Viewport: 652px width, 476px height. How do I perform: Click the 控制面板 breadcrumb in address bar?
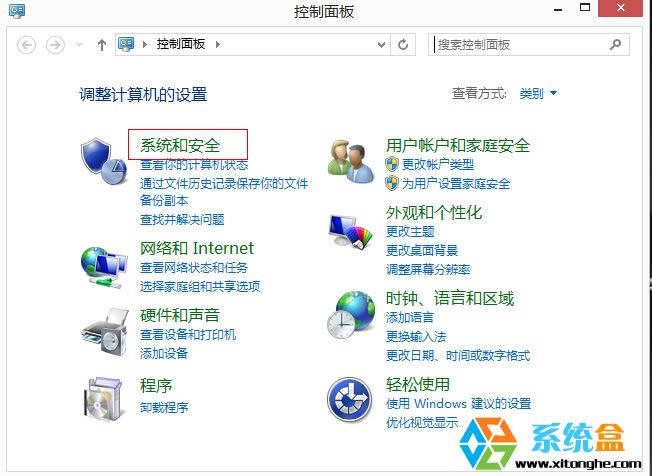click(x=181, y=44)
